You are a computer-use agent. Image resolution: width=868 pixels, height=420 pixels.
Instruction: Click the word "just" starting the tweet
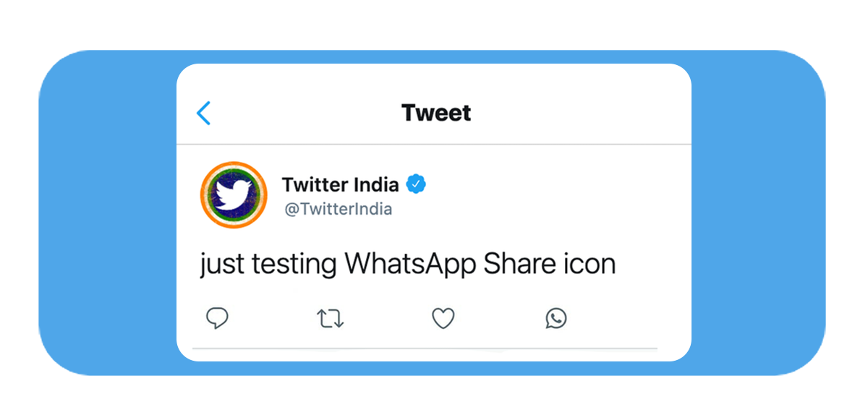point(222,265)
